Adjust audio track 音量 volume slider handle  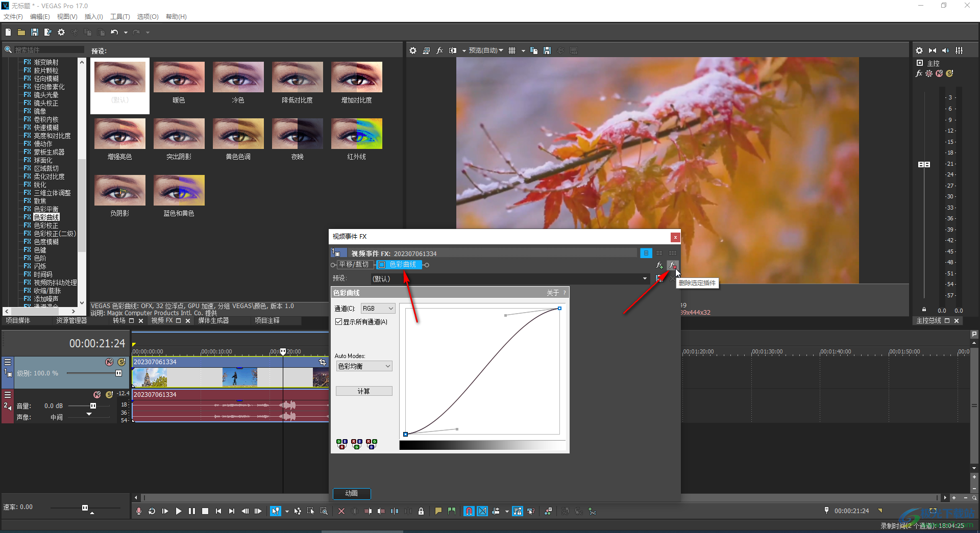(x=93, y=406)
